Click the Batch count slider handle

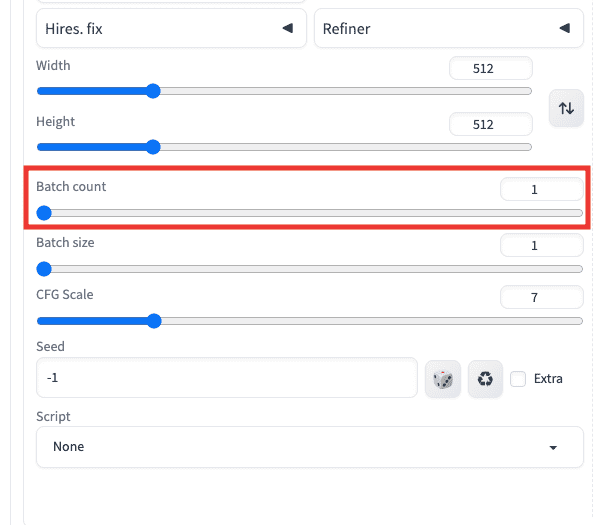pyautogui.click(x=44, y=213)
